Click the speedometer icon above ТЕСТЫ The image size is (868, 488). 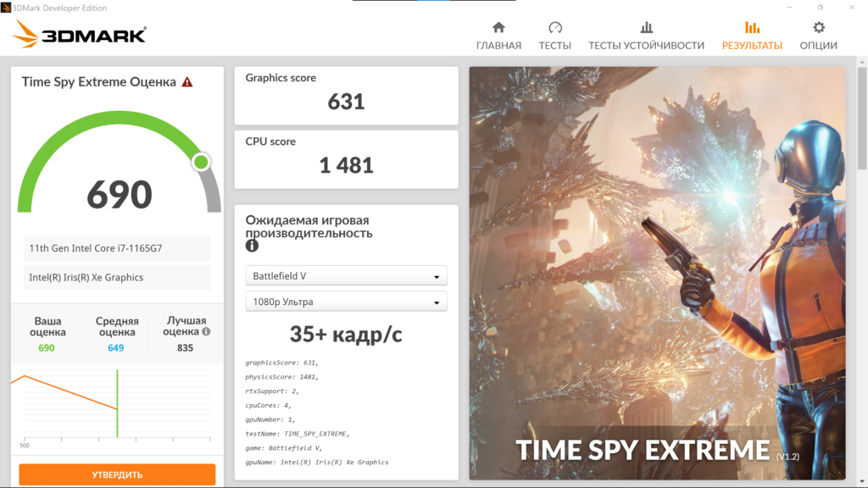click(555, 27)
